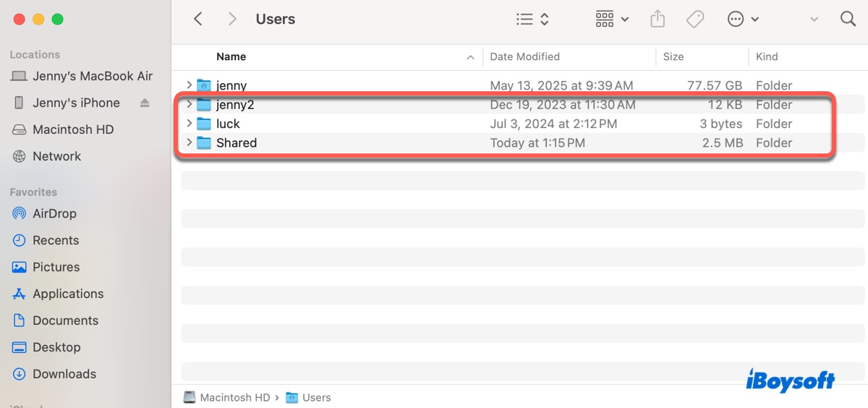Select the jenny home folder row

231,85
